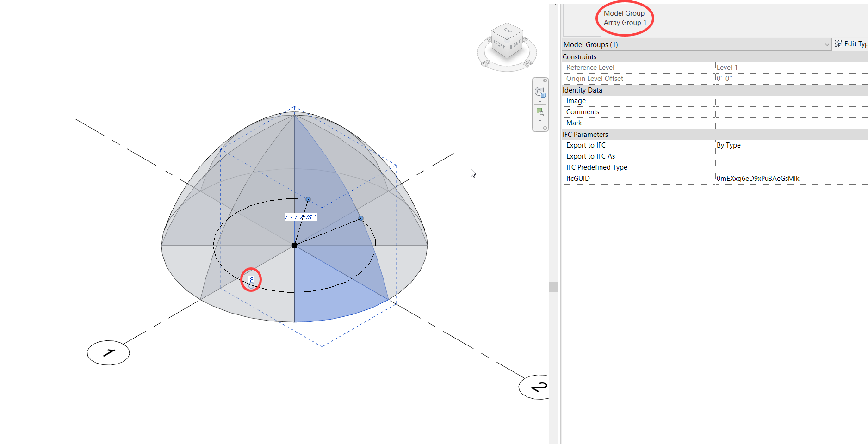Screen dimensions: 868x444
Task: Expand the Zoom tool options arrow
Action: (x=539, y=121)
